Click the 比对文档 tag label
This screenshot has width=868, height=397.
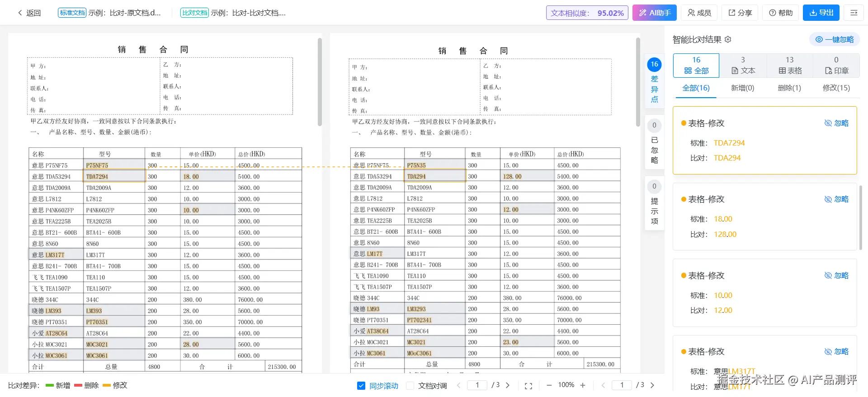194,13
